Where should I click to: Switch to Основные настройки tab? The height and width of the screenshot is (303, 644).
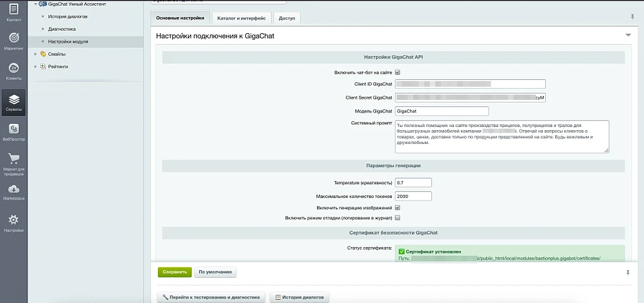pyautogui.click(x=180, y=18)
